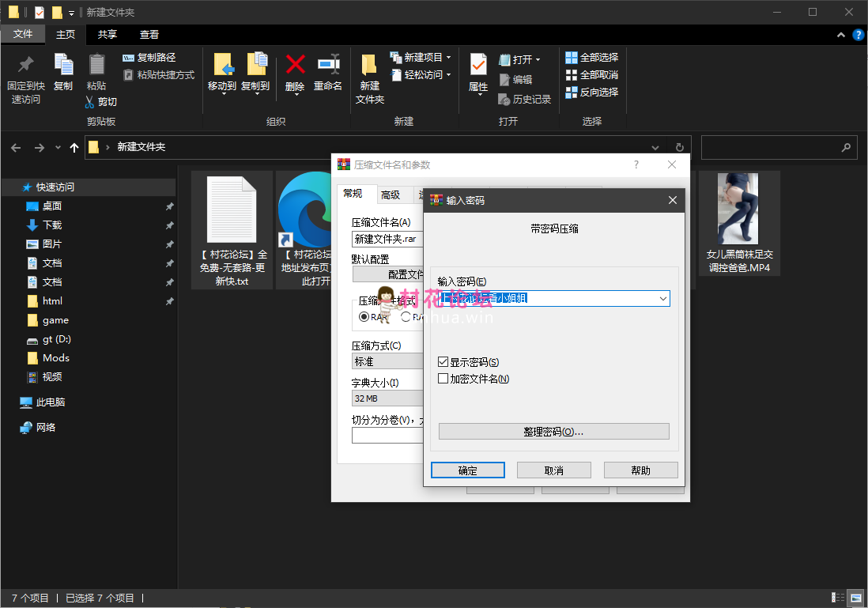Switch to the 查看 ribbon tab
The height and width of the screenshot is (608, 868).
coord(149,35)
